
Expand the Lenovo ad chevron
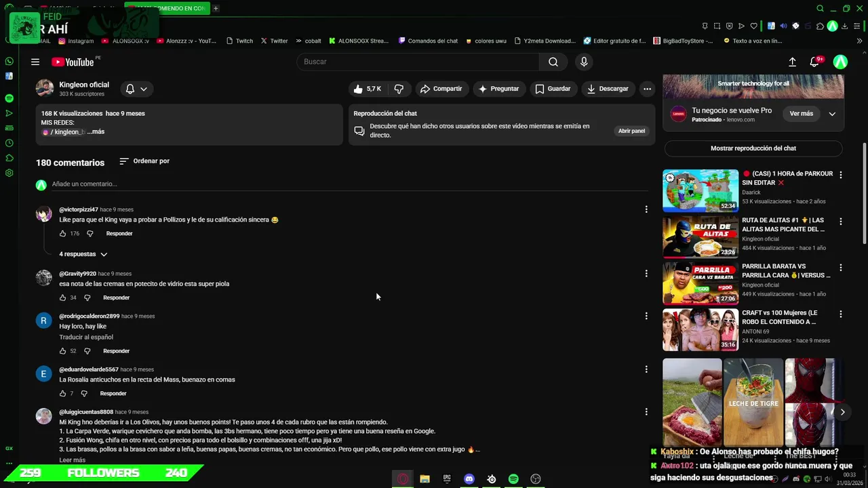tap(832, 114)
